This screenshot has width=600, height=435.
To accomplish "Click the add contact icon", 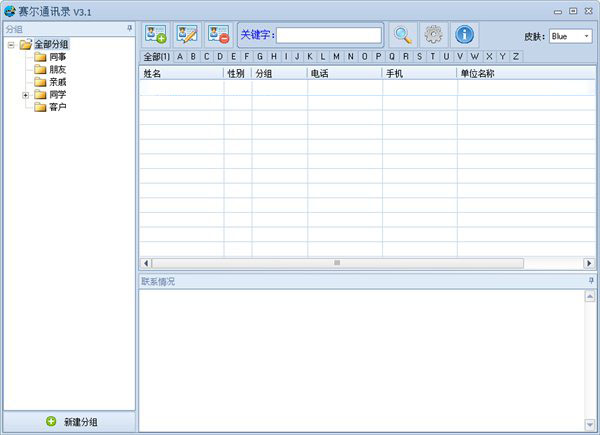I will coord(156,35).
